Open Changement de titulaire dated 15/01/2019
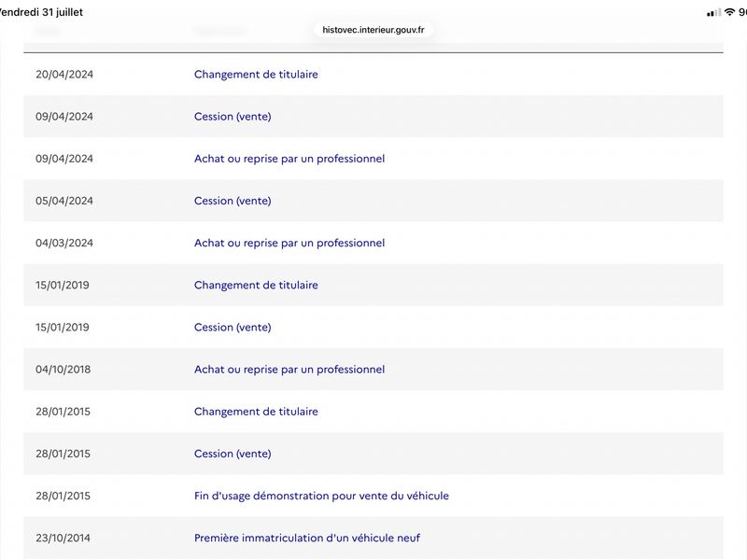This screenshot has height=560, width=747. click(256, 286)
